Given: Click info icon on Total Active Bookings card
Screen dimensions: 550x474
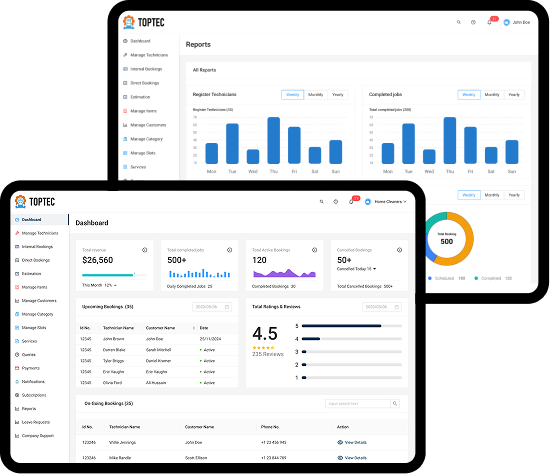Looking at the screenshot, I should point(314,250).
